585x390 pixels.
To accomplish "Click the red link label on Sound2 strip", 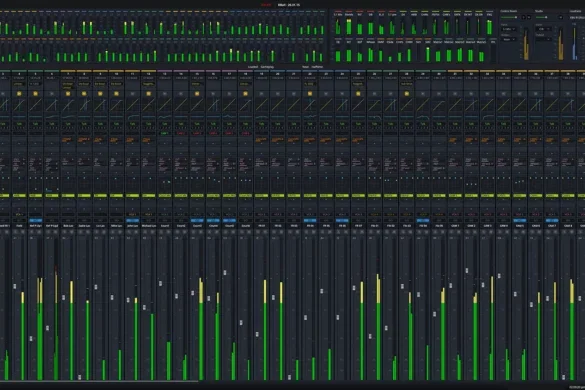I will tap(181, 133).
